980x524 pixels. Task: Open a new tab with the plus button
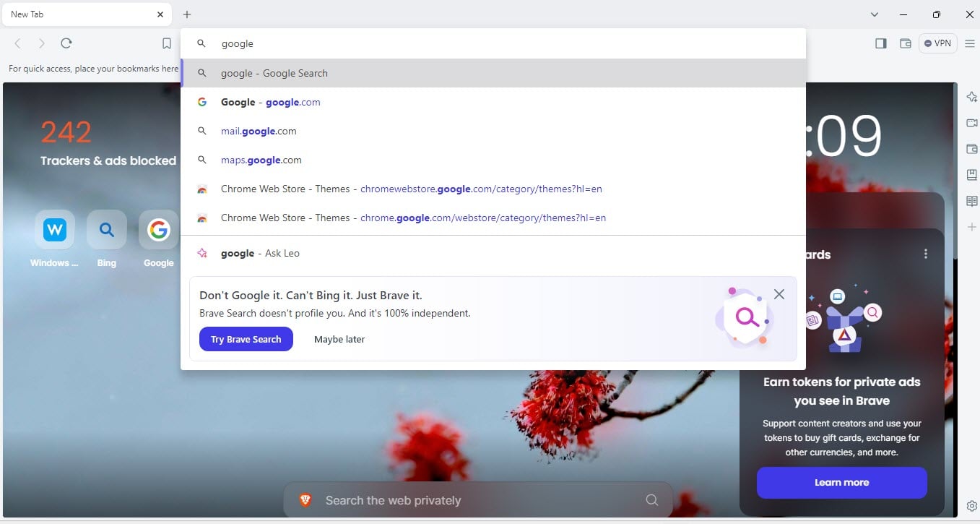(187, 14)
